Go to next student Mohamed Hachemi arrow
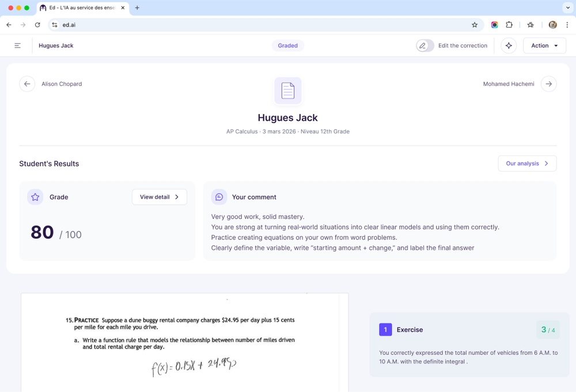 click(548, 84)
